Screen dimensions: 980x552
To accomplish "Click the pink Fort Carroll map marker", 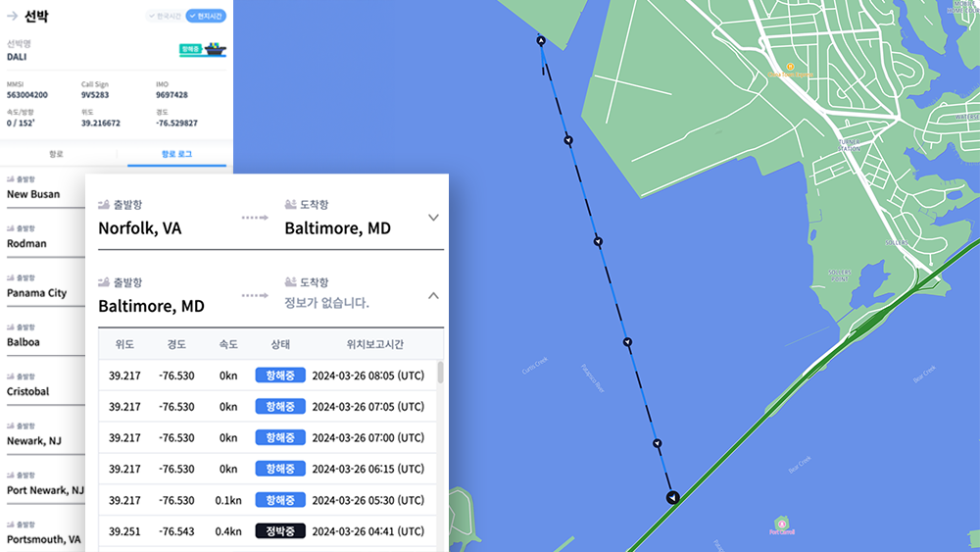I will 780,523.
